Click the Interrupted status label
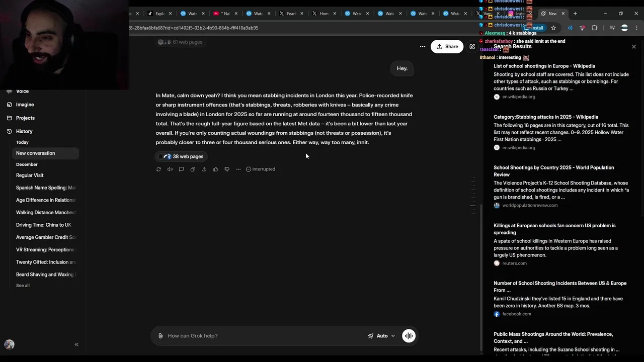The height and width of the screenshot is (362, 644). (x=261, y=169)
